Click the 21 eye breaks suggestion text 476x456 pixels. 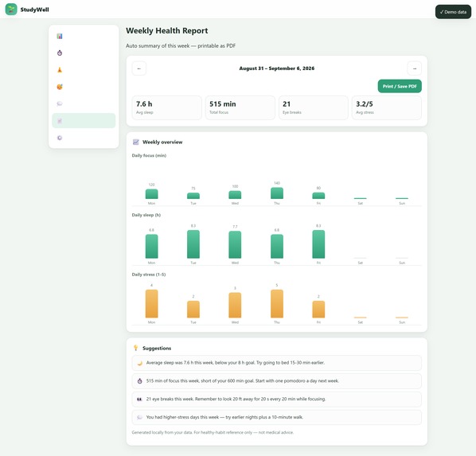pyautogui.click(x=236, y=399)
